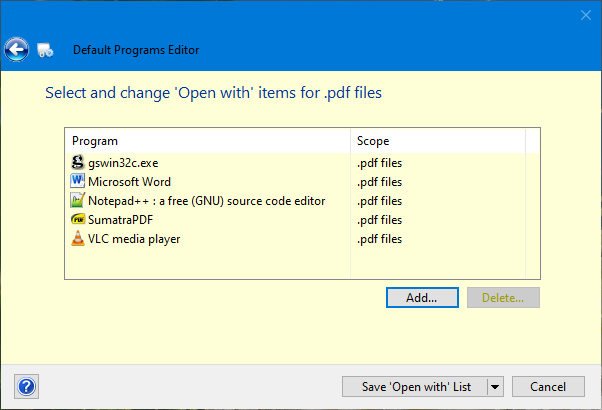The height and width of the screenshot is (410, 602).
Task: Click the back arrow icon
Action: coord(15,48)
